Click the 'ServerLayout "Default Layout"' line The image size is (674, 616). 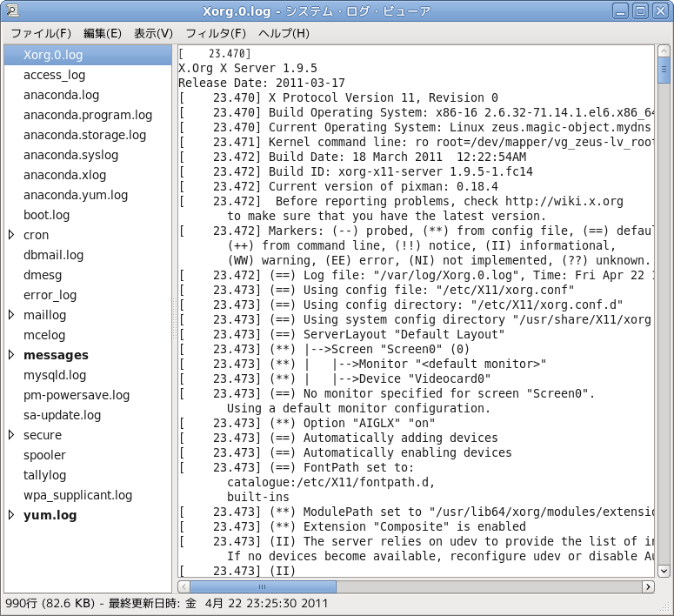coord(342,335)
